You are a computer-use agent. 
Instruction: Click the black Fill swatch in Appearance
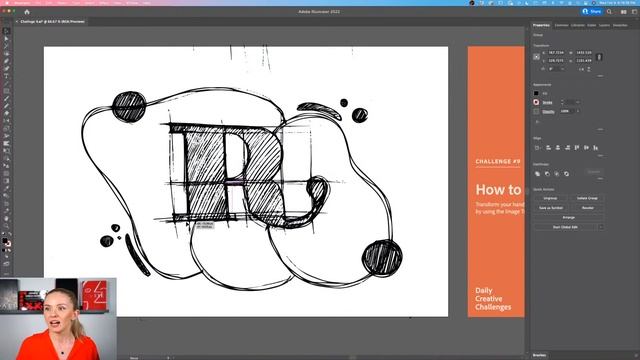(536, 93)
